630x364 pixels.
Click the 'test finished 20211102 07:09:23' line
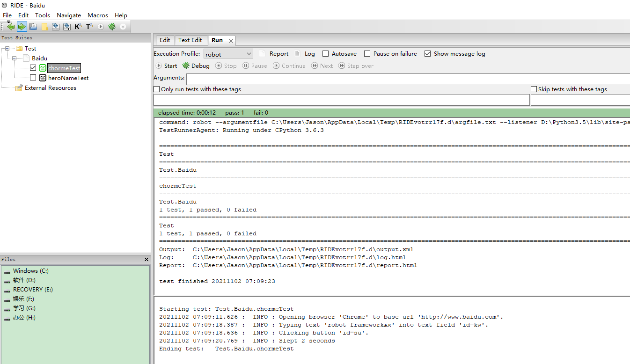(x=217, y=281)
